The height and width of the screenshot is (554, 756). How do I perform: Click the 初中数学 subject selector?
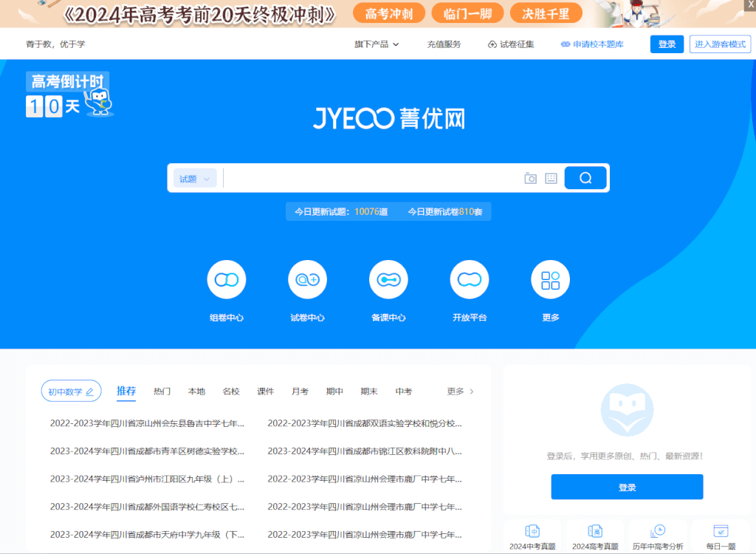(72, 391)
